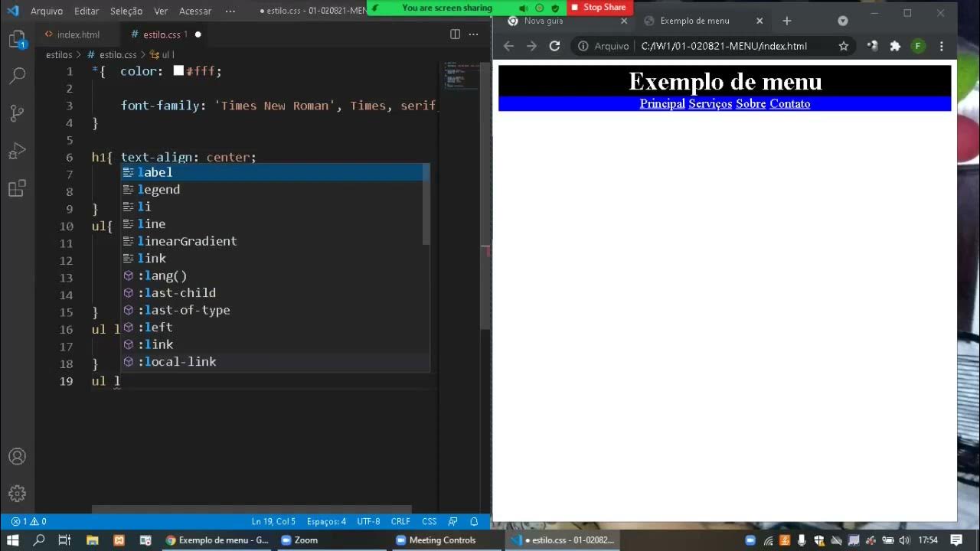Open the Acessar menu
Screen dimensions: 980x551
[195, 11]
